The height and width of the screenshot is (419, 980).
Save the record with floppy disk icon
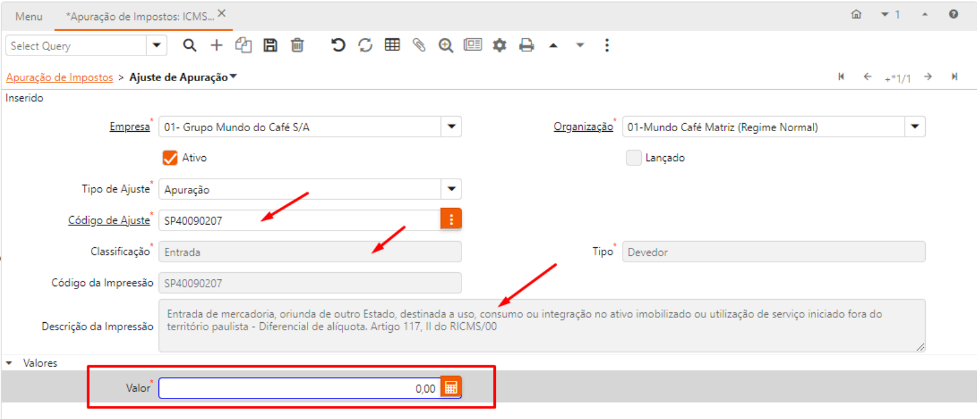(270, 45)
